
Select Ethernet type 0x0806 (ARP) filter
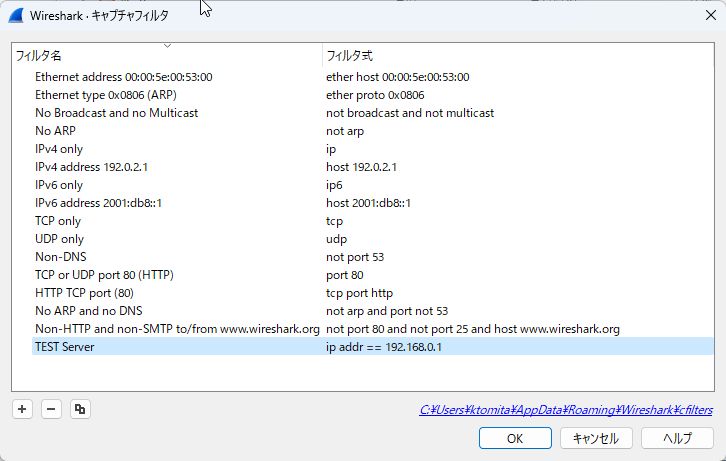click(x=106, y=95)
